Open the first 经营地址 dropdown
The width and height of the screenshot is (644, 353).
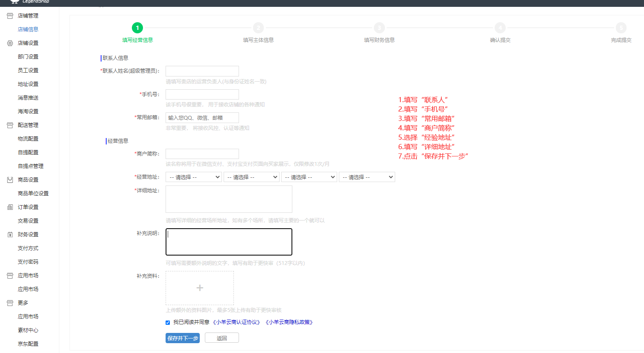194,177
